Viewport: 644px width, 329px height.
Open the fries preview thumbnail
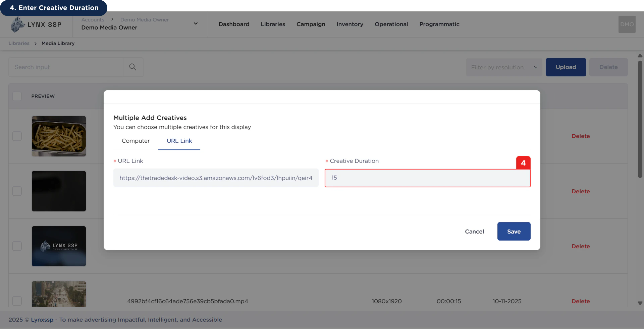click(x=59, y=136)
